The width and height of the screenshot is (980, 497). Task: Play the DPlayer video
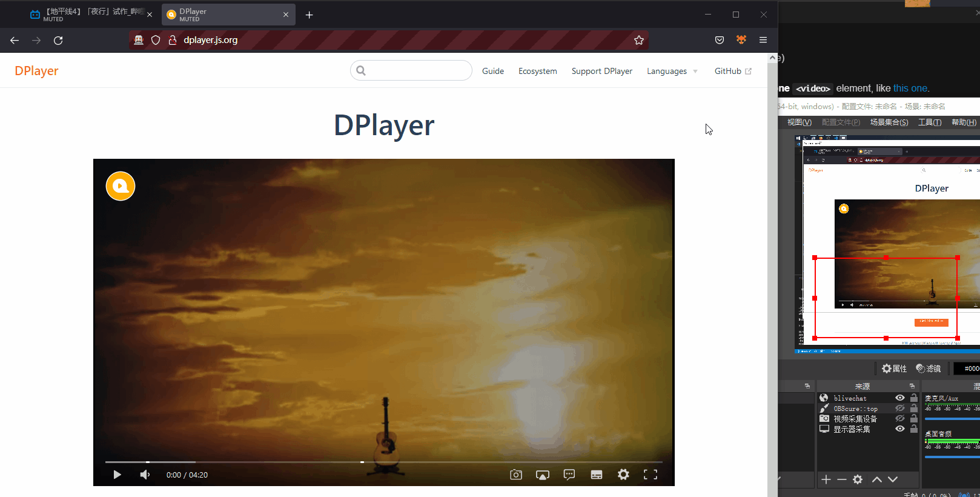point(118,475)
